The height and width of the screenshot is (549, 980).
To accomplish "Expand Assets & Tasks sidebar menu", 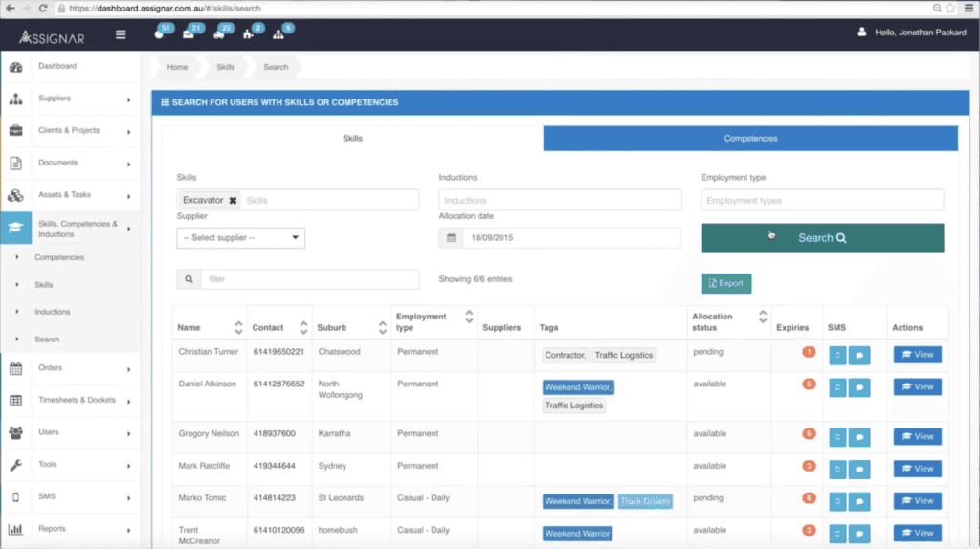I will click(x=129, y=197).
